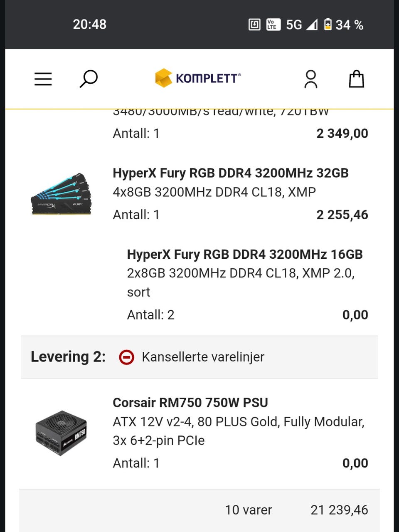Open HyperX Fury RGB 32GB product image
The image size is (399, 532).
pos(61,194)
